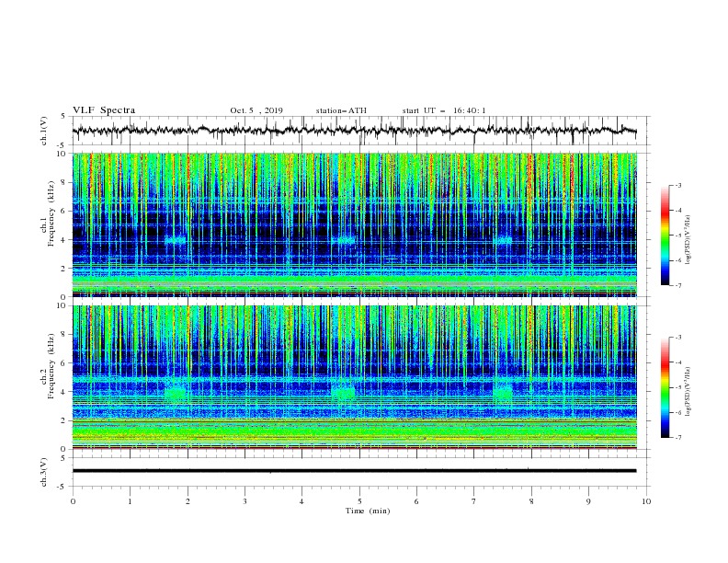Viewport: 728px width, 563px height.
Task: Click the ch.1 frequency axis "10" tick
Action: coord(62,154)
